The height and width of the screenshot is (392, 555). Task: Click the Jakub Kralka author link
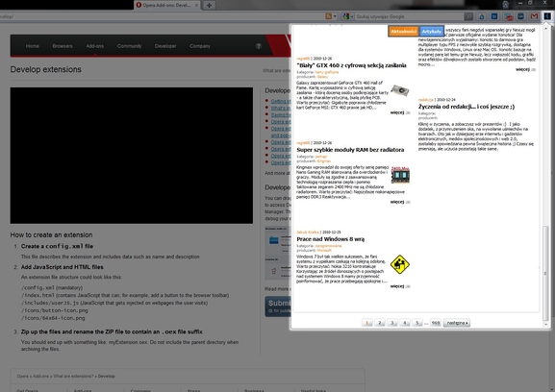[x=308, y=233]
